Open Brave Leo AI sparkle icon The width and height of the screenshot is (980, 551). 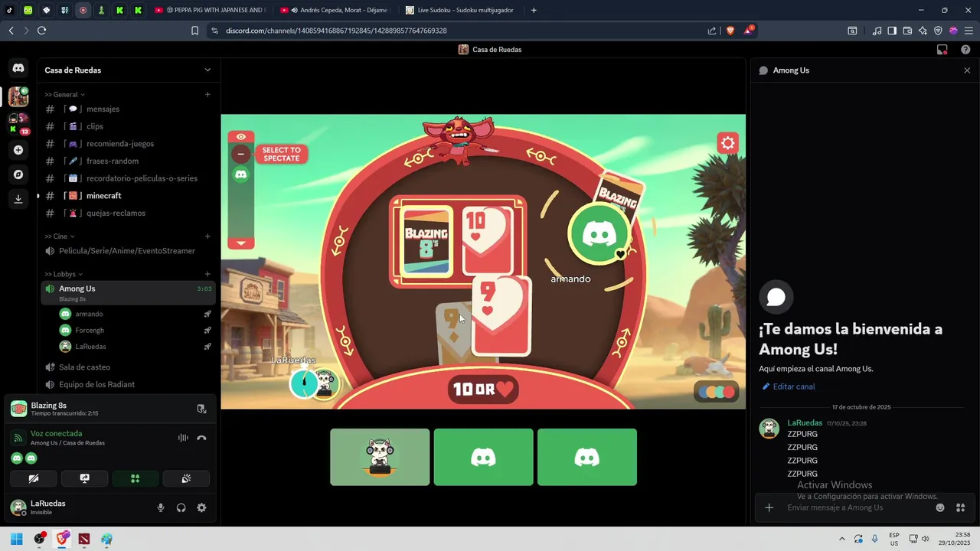click(x=923, y=31)
